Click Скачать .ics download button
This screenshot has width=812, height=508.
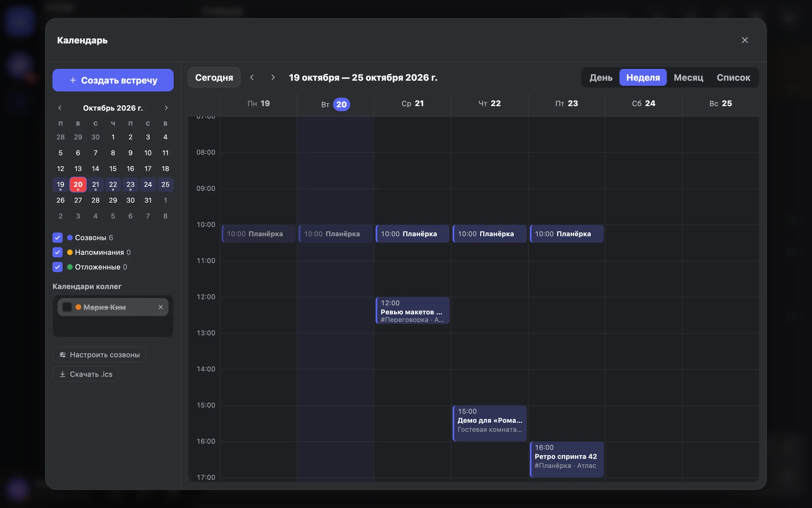[x=86, y=374]
